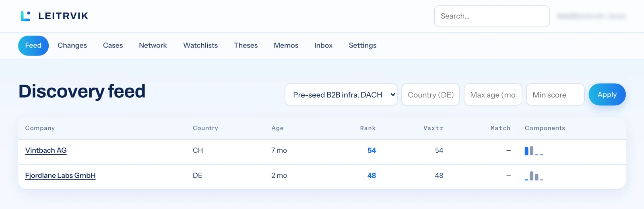Expand the Pre-seed B2B infra, DACH dropdown
The width and height of the screenshot is (644, 209).
(341, 94)
